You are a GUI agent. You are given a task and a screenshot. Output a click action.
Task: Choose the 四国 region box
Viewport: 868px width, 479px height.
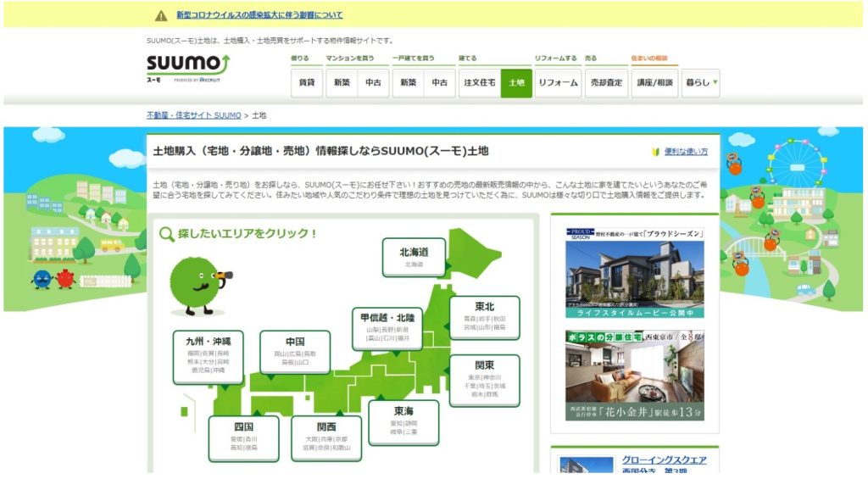243,438
